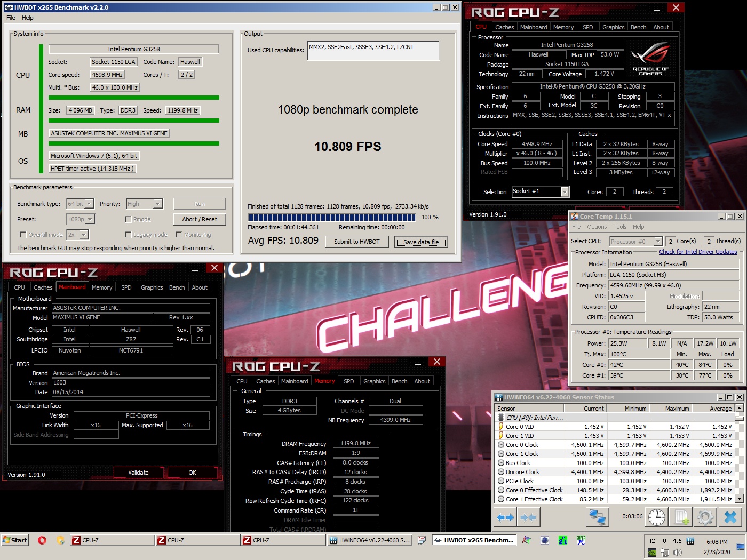
Task: Click NVIDIA tray icon
Action: pyautogui.click(x=652, y=553)
